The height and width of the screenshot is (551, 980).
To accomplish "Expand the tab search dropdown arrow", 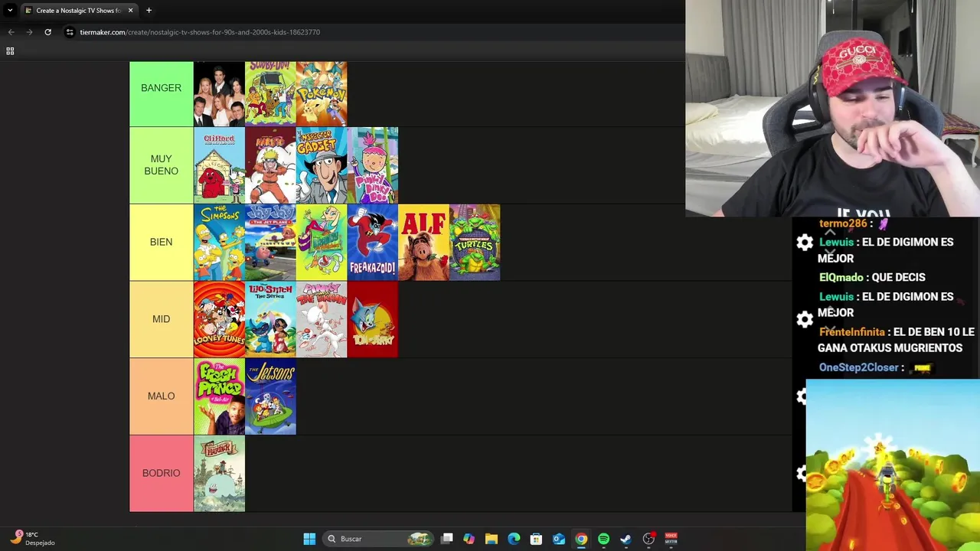I will click(10, 11).
